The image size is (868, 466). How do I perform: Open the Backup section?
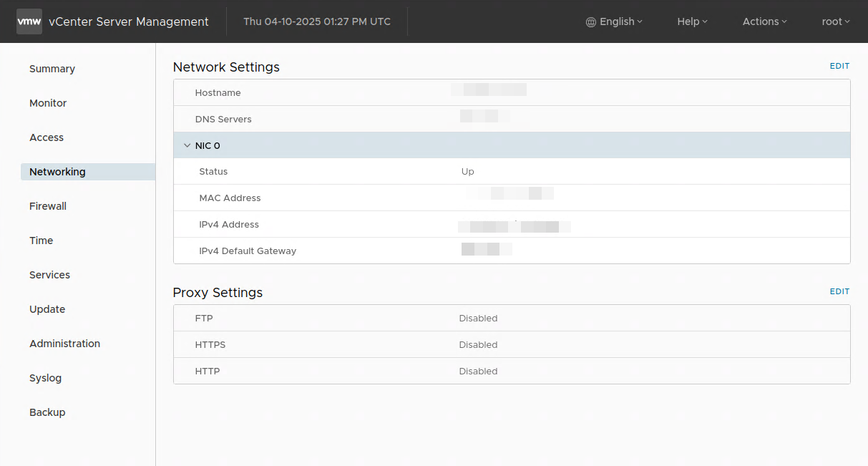(x=47, y=412)
